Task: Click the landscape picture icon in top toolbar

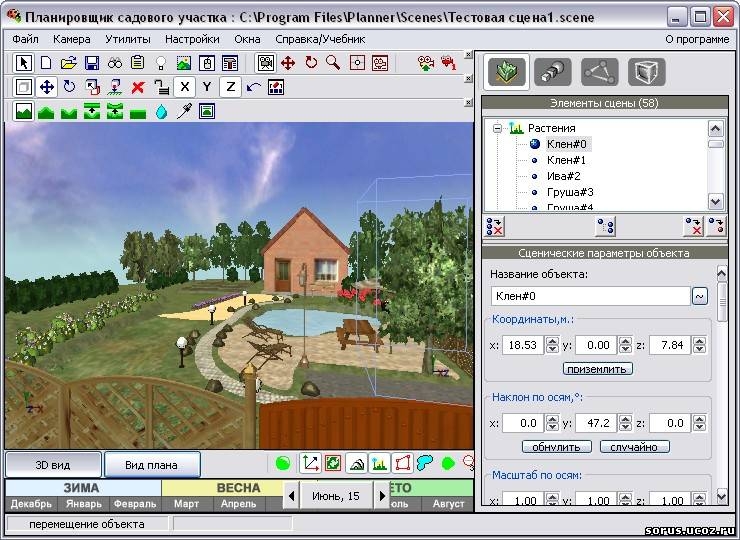Action: 184,63
